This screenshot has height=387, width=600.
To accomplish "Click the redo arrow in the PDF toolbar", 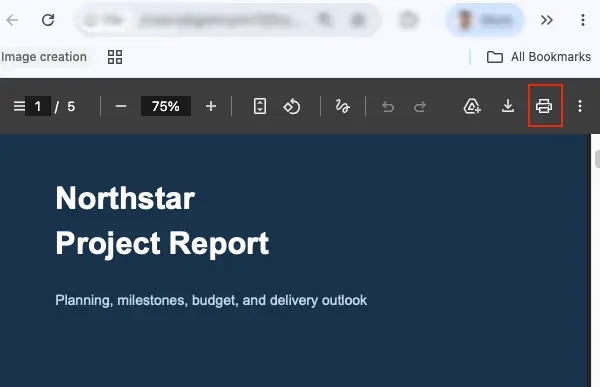I will 420,106.
